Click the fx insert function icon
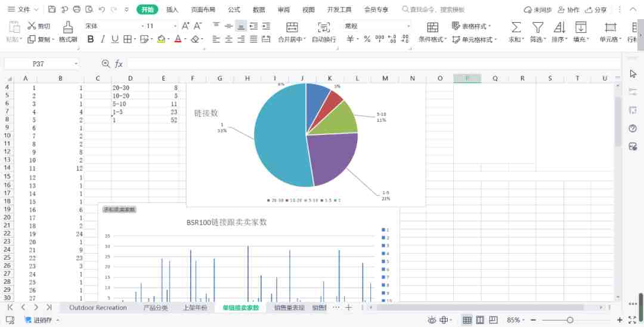Image resolution: width=644 pixels, height=327 pixels. [x=119, y=64]
